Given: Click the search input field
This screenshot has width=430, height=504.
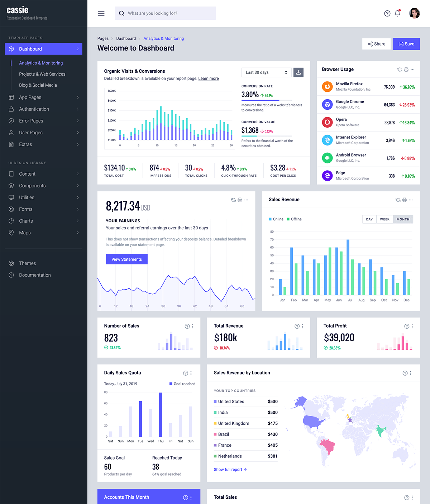Looking at the screenshot, I should click(168, 13).
